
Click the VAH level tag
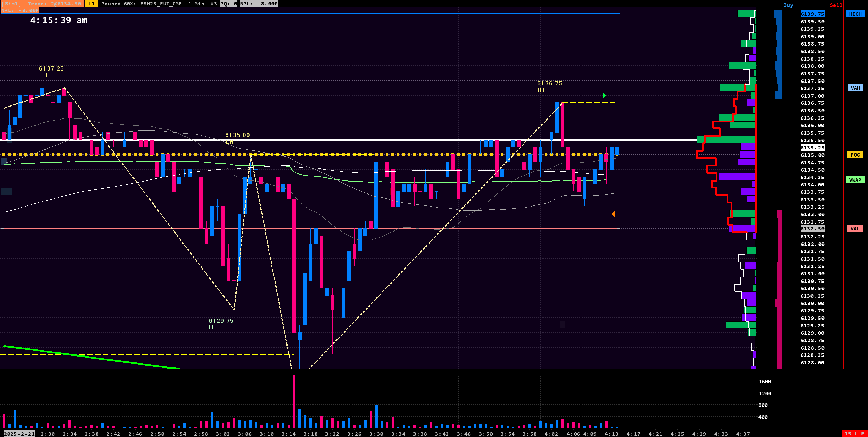coord(855,88)
